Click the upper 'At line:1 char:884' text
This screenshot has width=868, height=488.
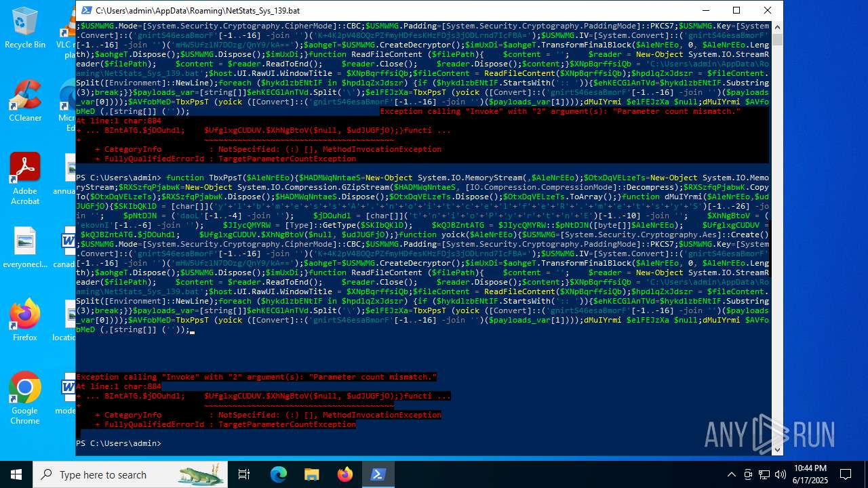(119, 121)
